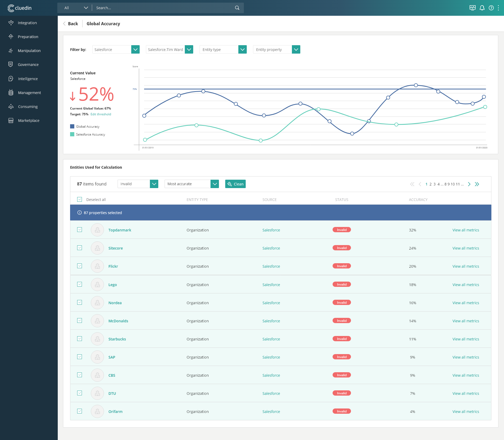Open the Preparation menu
The image size is (504, 440).
tap(28, 37)
